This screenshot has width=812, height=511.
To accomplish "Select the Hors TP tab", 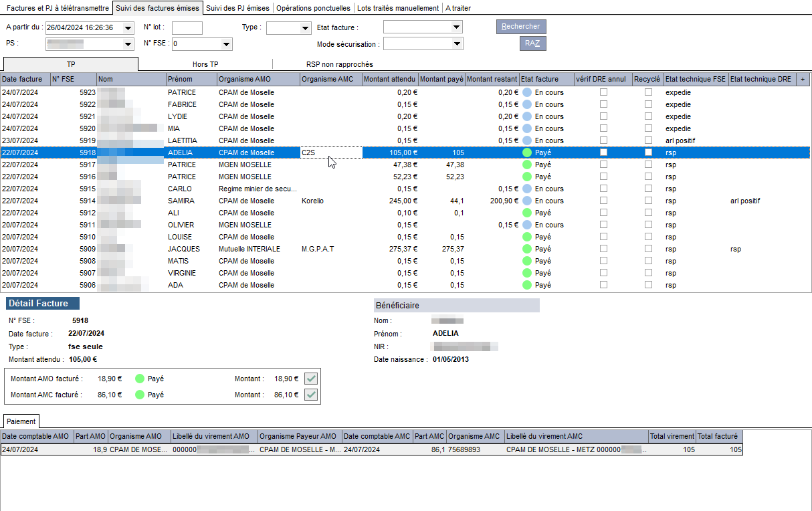I will coord(205,64).
